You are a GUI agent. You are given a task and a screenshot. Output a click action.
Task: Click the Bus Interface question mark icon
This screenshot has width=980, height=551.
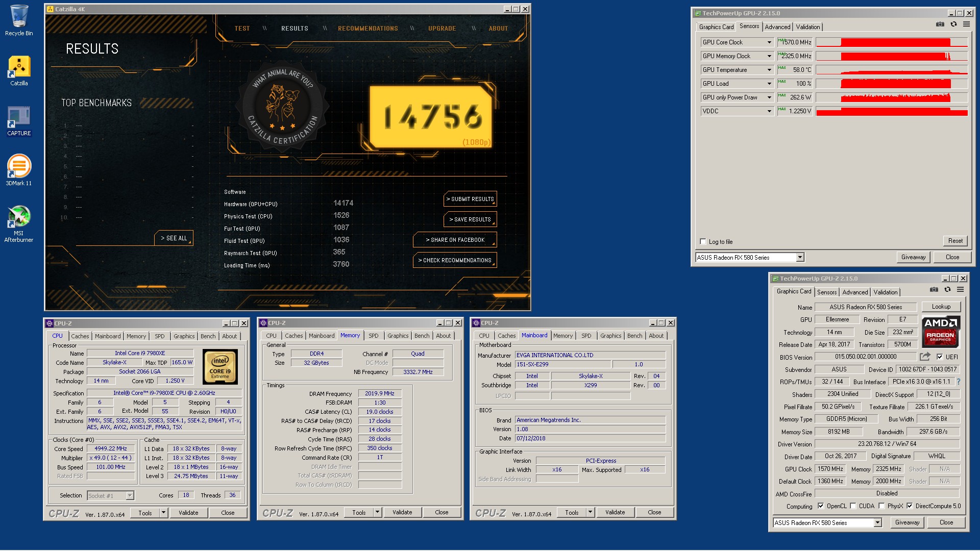(x=958, y=382)
